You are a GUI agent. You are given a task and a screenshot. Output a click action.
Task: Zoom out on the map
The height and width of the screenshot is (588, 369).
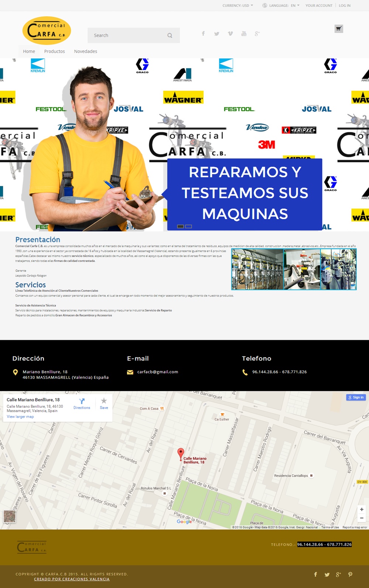coord(362,518)
